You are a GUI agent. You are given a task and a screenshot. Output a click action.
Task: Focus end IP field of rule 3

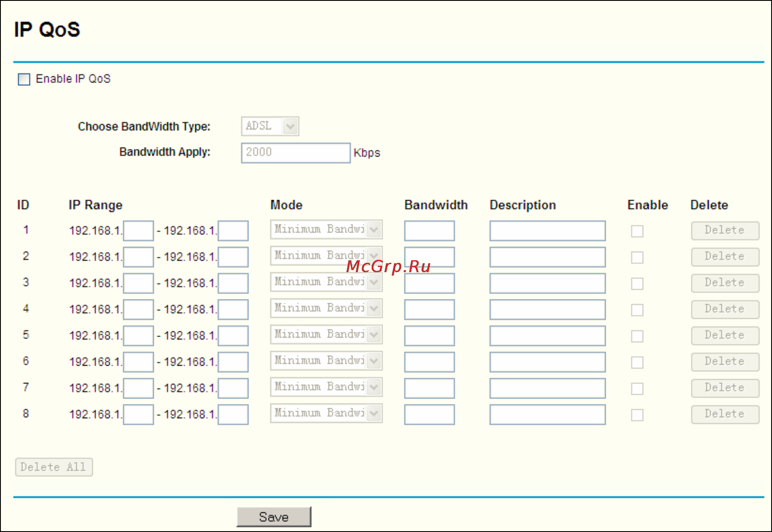[233, 283]
